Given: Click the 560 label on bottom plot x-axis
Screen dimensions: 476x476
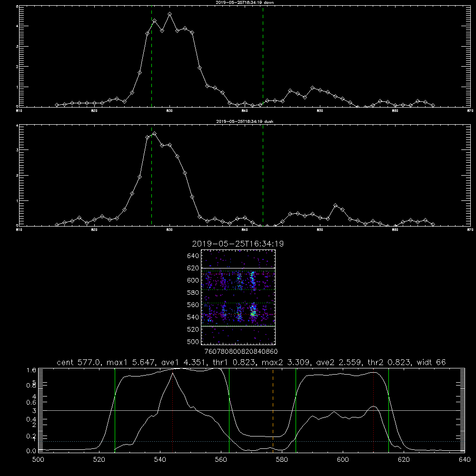Looking at the screenshot, I should 221,459.
